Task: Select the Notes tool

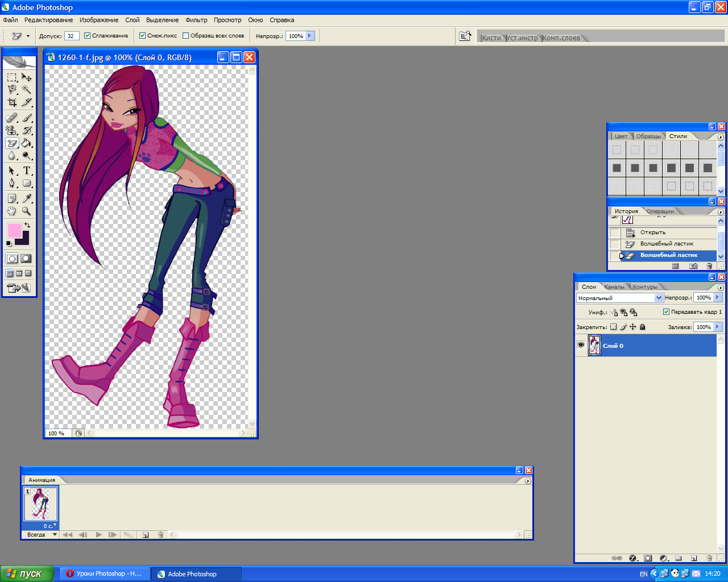Action: click(12, 198)
